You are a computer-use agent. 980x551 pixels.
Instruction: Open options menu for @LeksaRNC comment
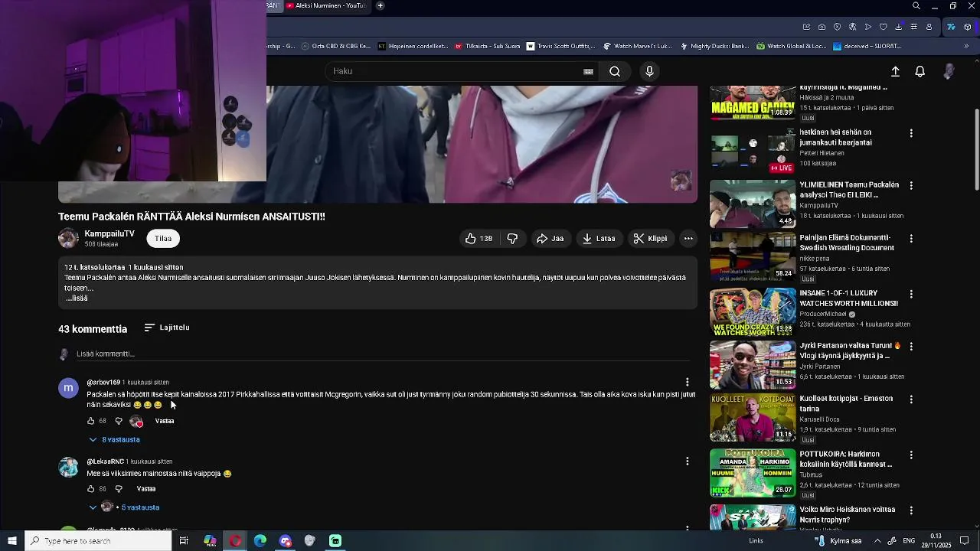(x=687, y=461)
